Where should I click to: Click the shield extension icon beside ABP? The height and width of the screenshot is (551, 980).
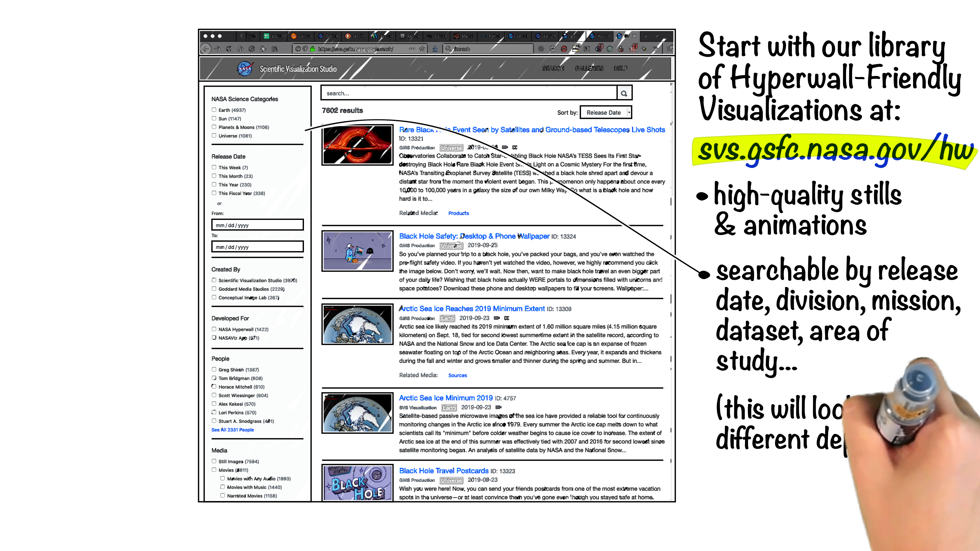(x=552, y=49)
